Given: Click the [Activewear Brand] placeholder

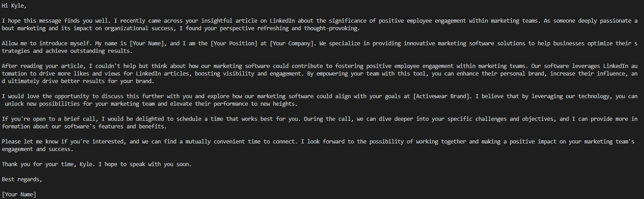Looking at the screenshot, I should 442,96.
